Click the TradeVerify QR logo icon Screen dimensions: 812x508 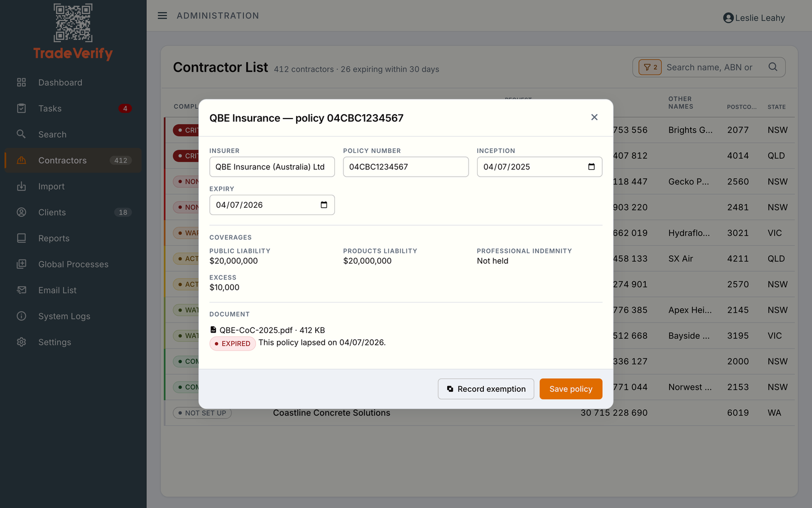point(73,23)
